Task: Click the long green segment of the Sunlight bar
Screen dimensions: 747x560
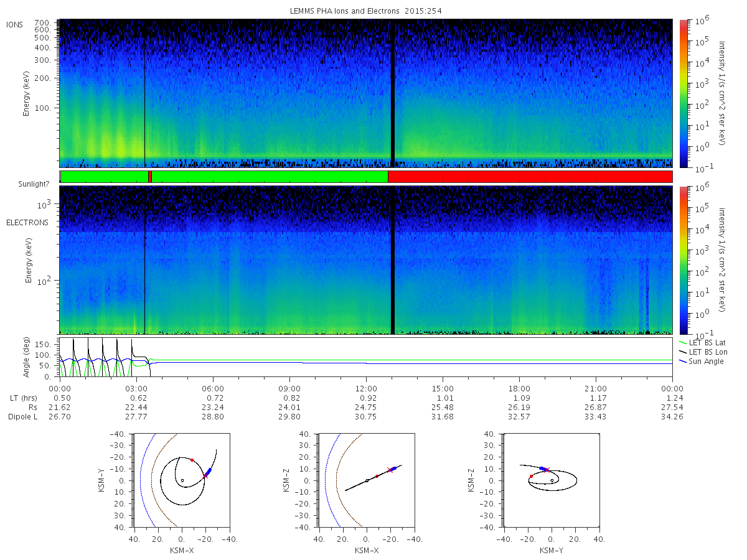Action: pos(270,177)
